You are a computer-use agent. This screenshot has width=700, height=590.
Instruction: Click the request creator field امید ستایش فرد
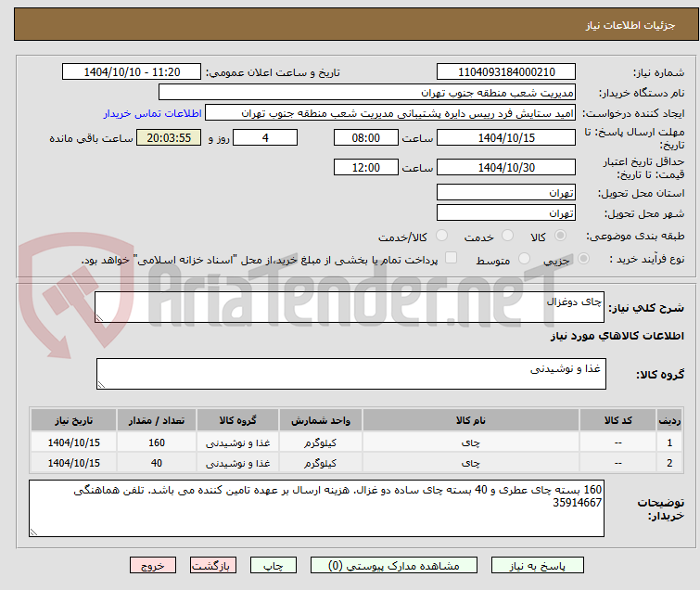[390, 113]
